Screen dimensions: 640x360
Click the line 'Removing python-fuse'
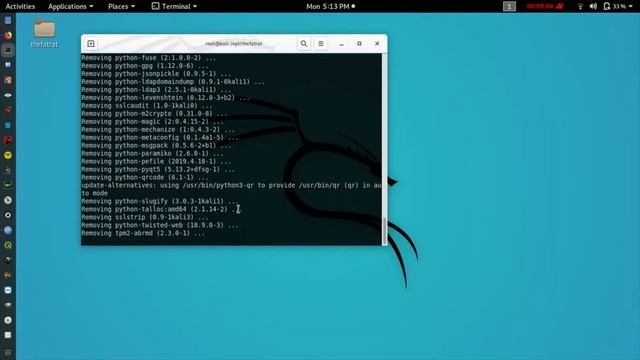click(x=149, y=58)
